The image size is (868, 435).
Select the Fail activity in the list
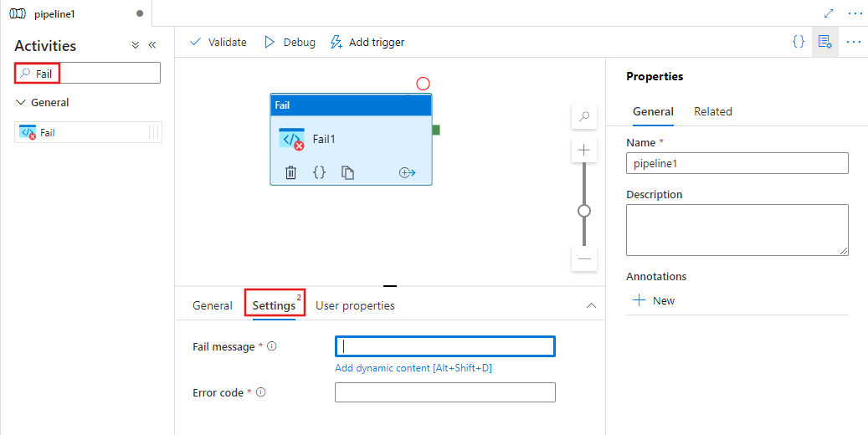click(88, 132)
